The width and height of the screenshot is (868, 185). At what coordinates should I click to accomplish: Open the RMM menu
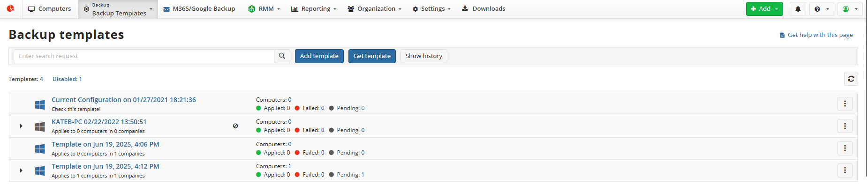(x=264, y=9)
